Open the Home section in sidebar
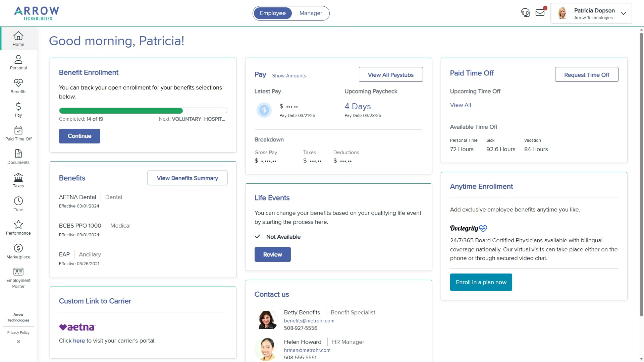Screen dimensions: 644x362 coord(18,39)
